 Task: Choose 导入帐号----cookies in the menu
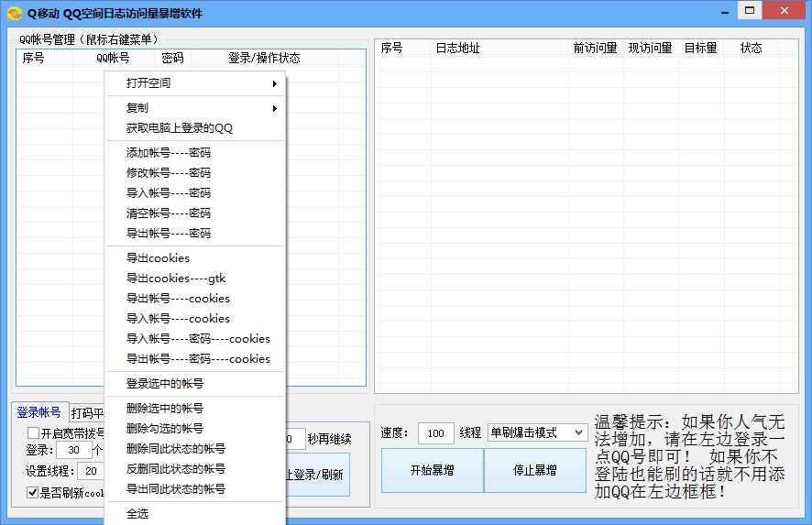(x=195, y=319)
